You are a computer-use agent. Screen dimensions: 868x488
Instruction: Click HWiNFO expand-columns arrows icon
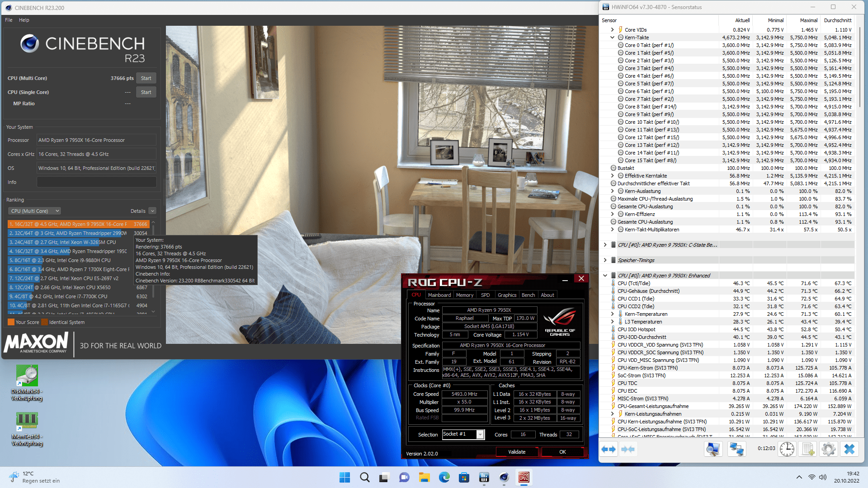click(x=609, y=449)
